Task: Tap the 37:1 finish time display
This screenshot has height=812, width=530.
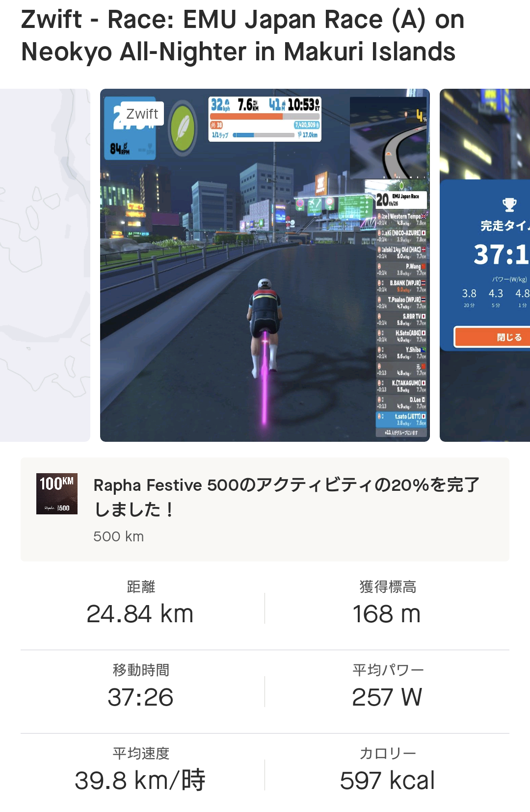Action: [502, 254]
